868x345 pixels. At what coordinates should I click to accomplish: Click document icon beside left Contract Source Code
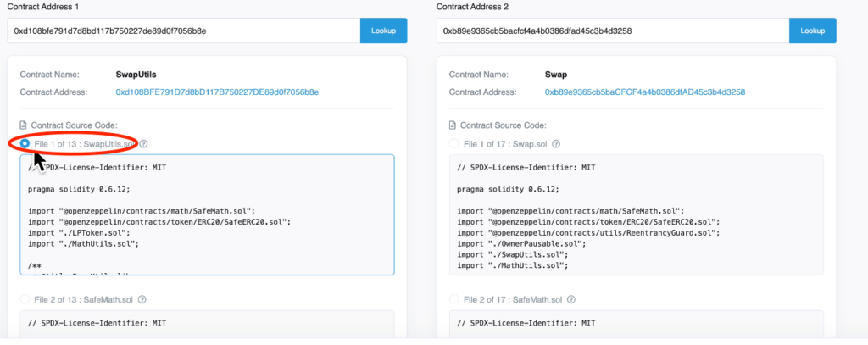tap(23, 125)
